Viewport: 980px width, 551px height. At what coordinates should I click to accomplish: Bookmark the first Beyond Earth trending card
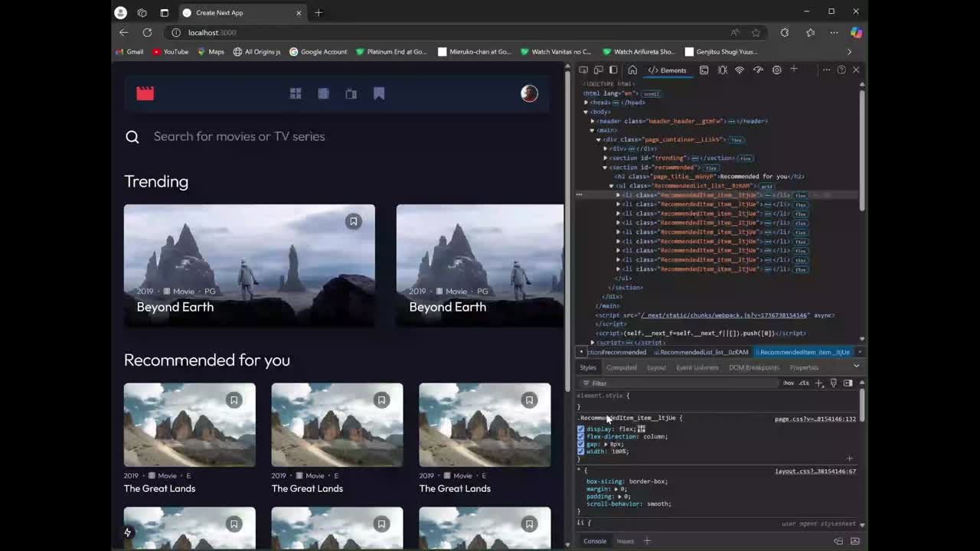click(x=353, y=221)
